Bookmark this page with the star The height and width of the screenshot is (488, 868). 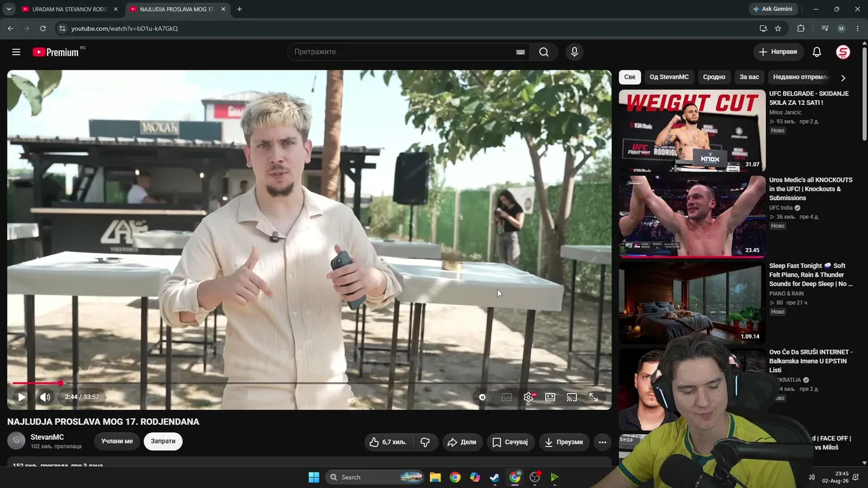coord(778,28)
